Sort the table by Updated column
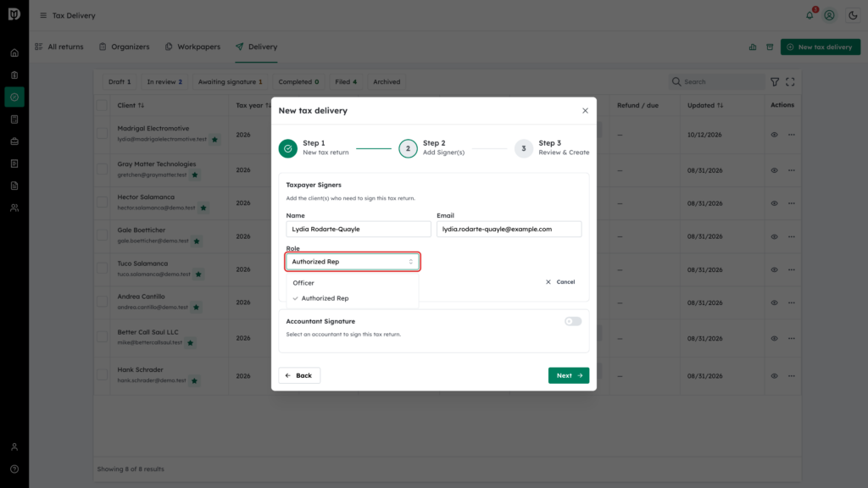Viewport: 868px width, 488px height. pos(705,105)
